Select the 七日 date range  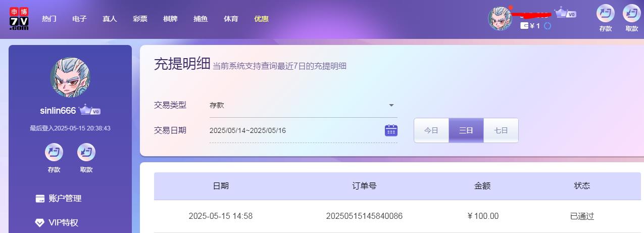click(x=501, y=130)
